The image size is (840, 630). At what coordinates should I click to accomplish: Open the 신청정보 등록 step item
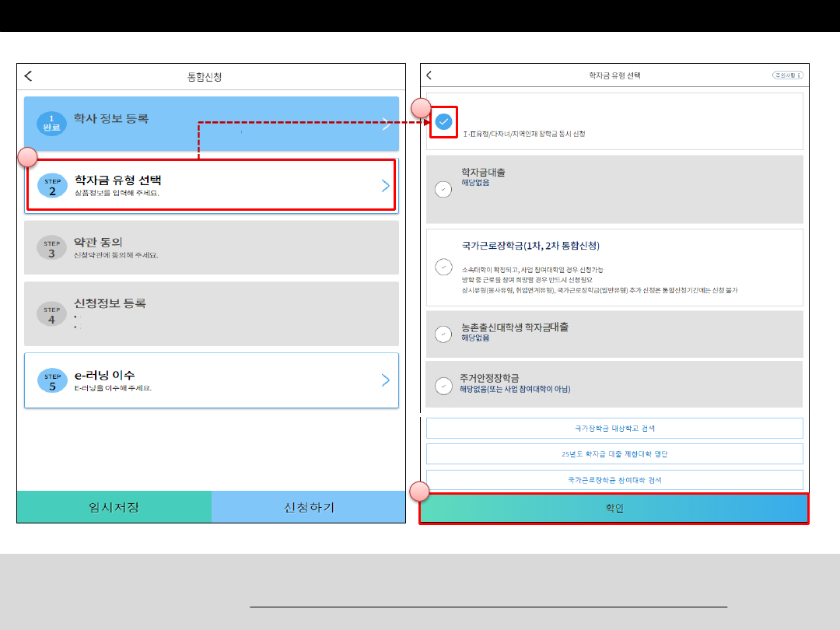point(211,313)
